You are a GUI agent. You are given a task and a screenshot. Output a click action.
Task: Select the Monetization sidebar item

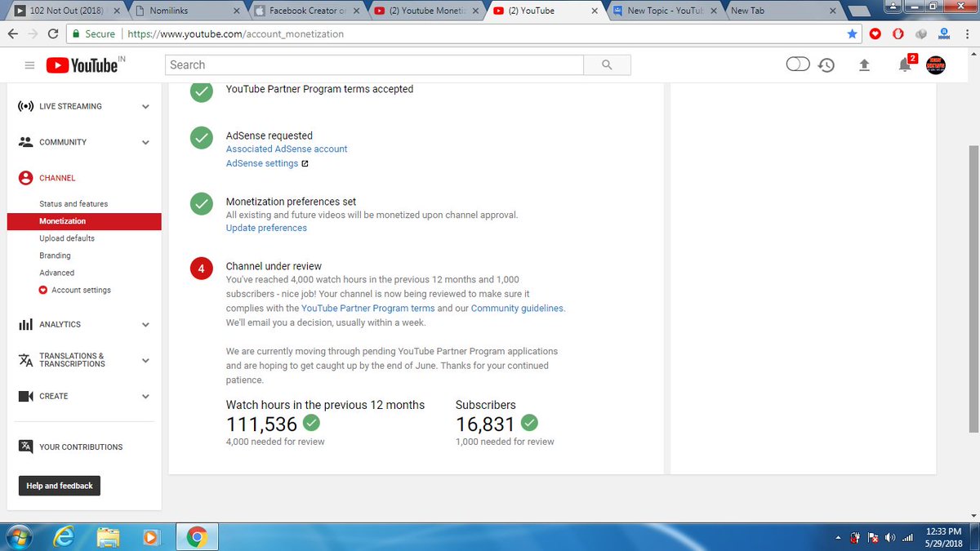84,221
